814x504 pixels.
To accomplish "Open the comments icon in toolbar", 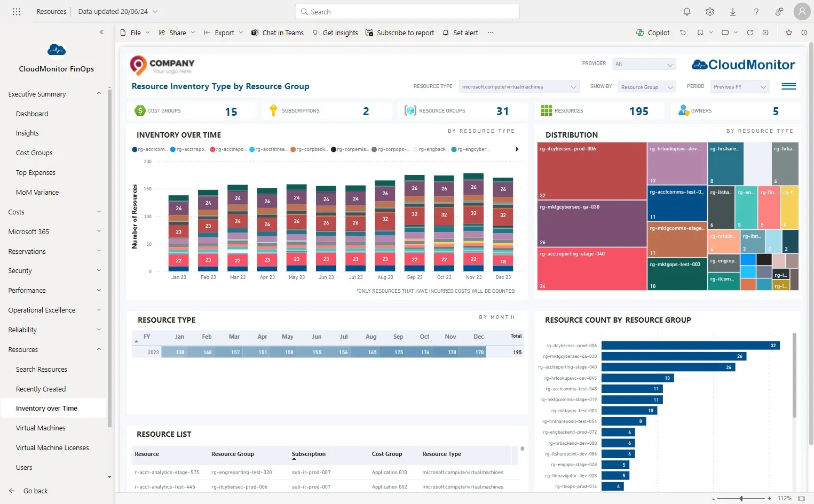I will (x=765, y=33).
